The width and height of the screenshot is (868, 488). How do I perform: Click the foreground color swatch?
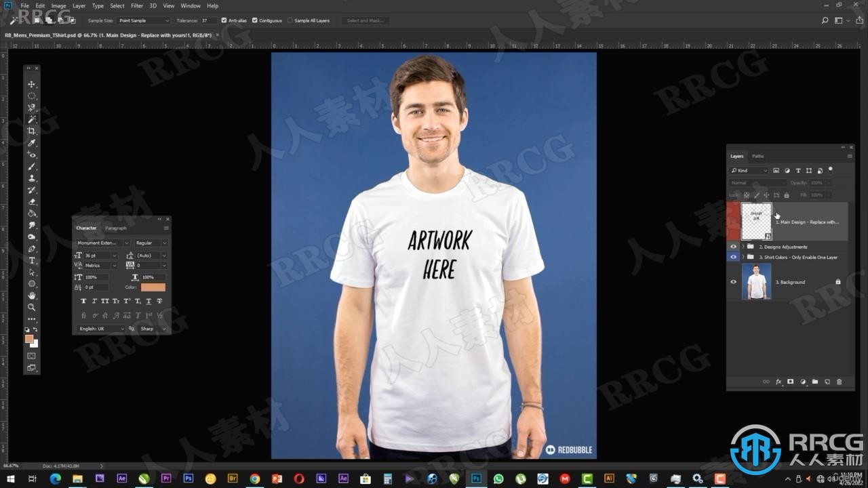(x=29, y=339)
